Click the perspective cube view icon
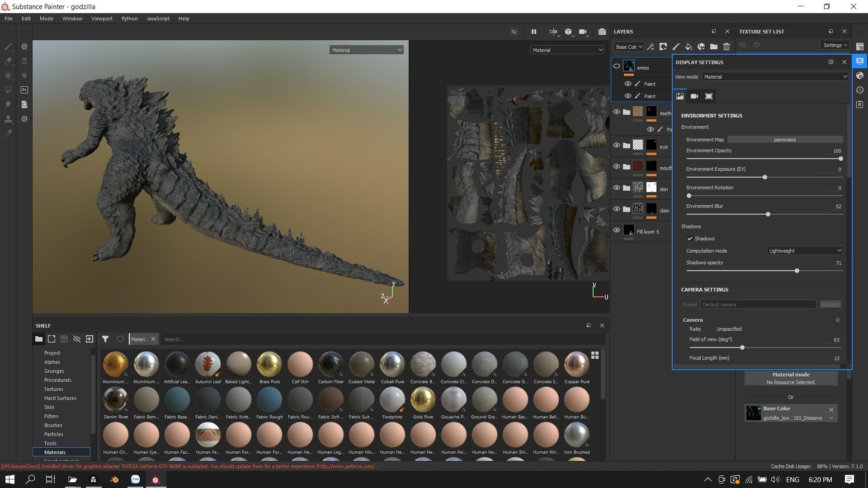The image size is (868, 488). tap(568, 32)
